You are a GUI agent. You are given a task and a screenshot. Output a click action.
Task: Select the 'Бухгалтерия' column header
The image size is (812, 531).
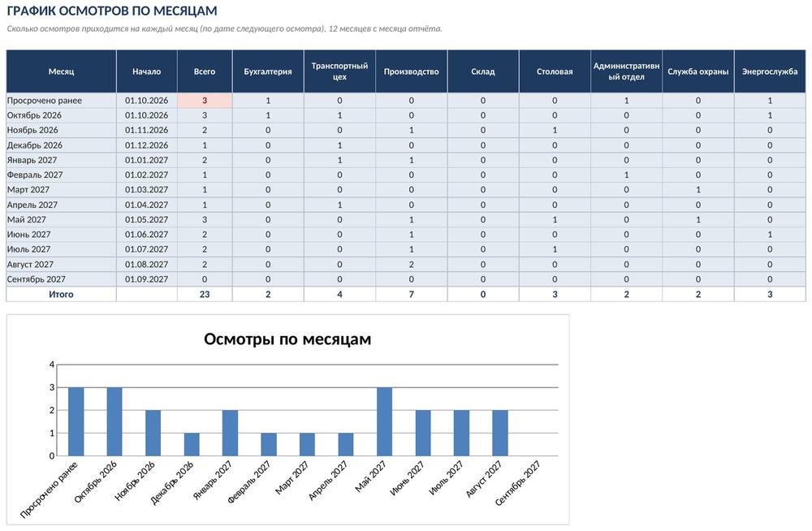tap(268, 71)
